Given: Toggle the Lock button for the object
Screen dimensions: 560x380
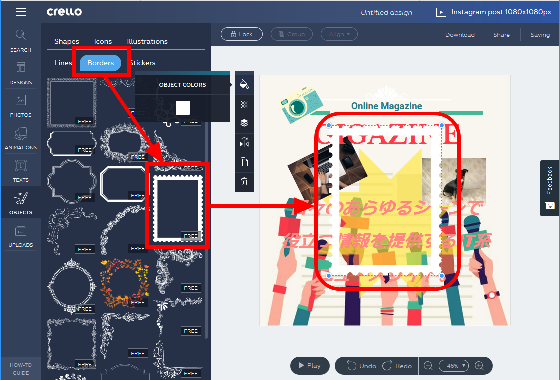Looking at the screenshot, I should click(x=242, y=34).
